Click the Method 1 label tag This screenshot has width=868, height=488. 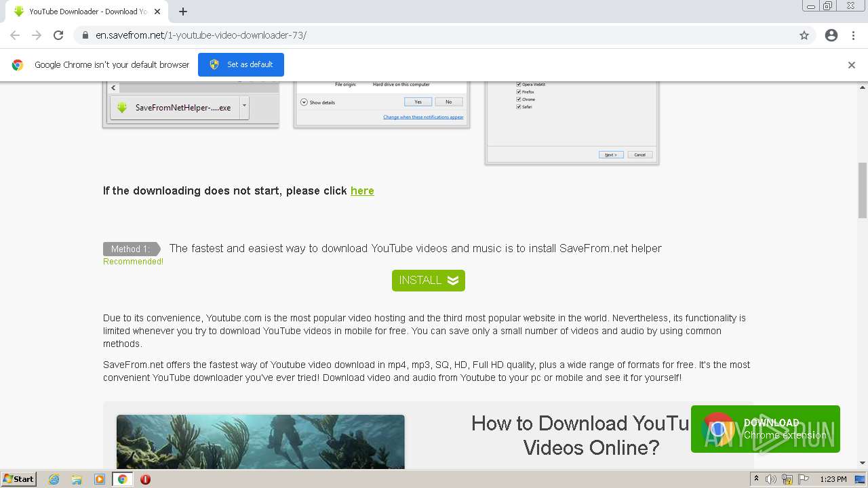pos(132,249)
